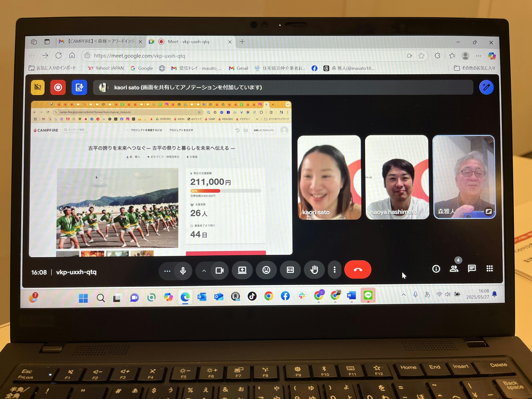Mute the microphone in Meet
532x399 pixels.
[183, 271]
